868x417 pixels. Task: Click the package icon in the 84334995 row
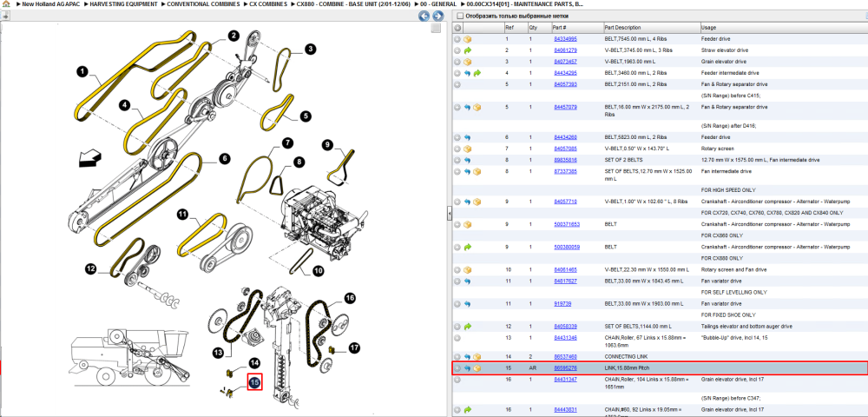(468, 39)
